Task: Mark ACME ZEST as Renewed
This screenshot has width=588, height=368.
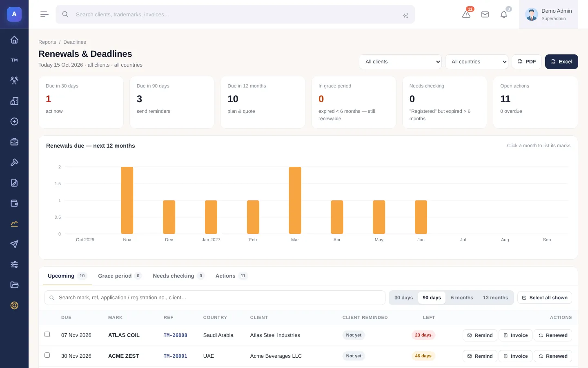Action: [553, 356]
